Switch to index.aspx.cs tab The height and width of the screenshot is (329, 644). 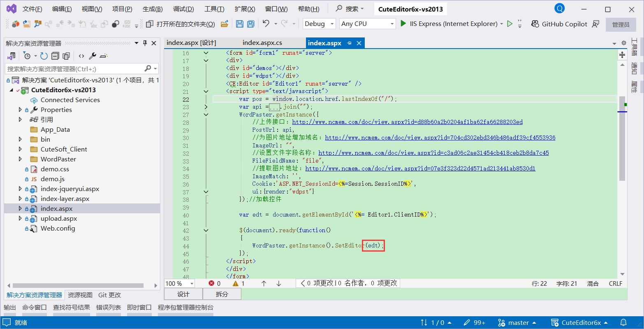pos(262,43)
